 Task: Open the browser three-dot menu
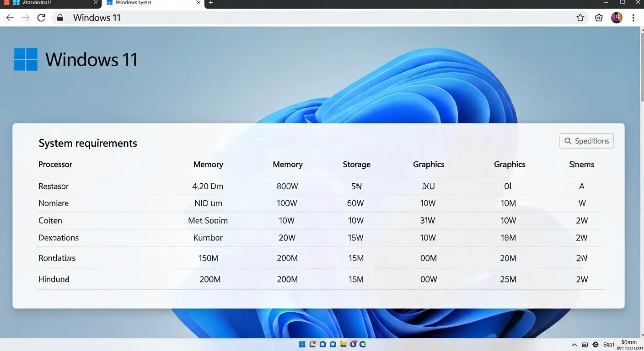[633, 18]
